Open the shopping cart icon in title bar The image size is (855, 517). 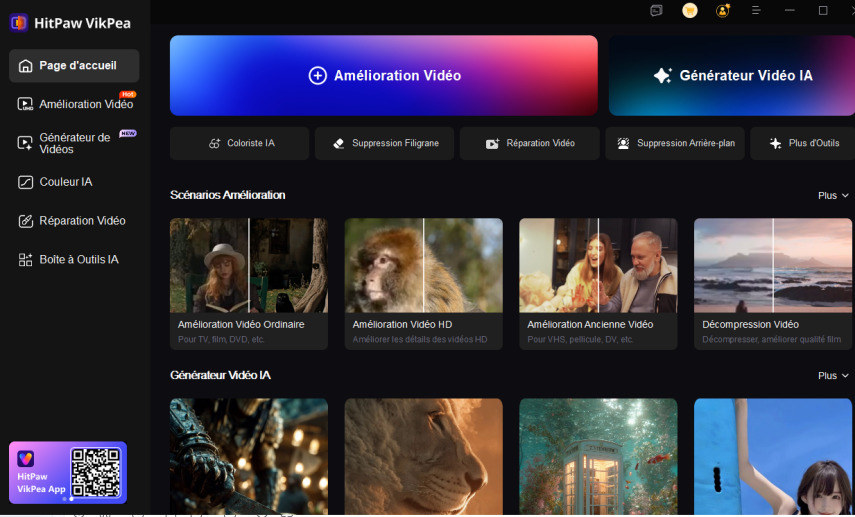tap(690, 10)
